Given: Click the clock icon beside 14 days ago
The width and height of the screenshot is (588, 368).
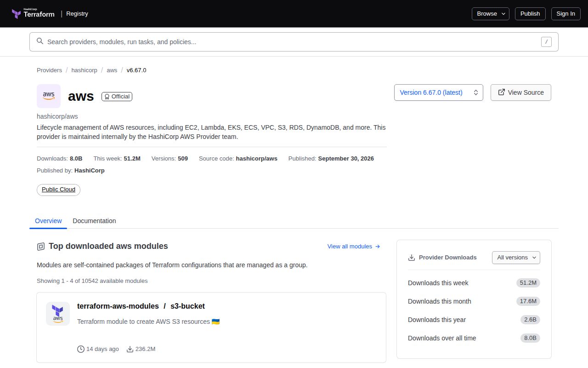Looking at the screenshot, I should (x=81, y=349).
